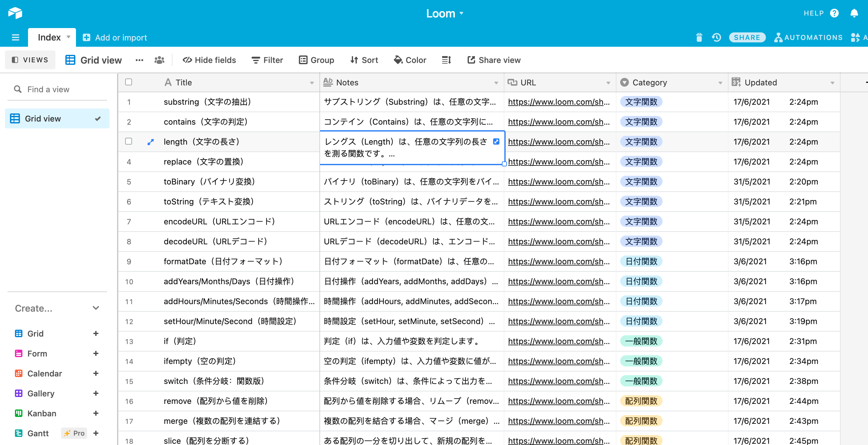Select the Index table tab

[x=49, y=37]
